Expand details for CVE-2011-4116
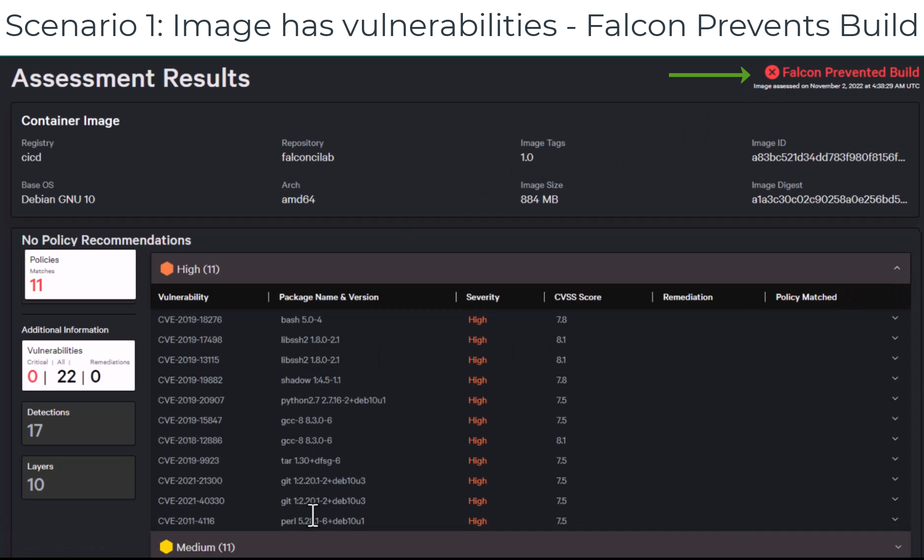Screen dimensions: 924x560 point(895,519)
